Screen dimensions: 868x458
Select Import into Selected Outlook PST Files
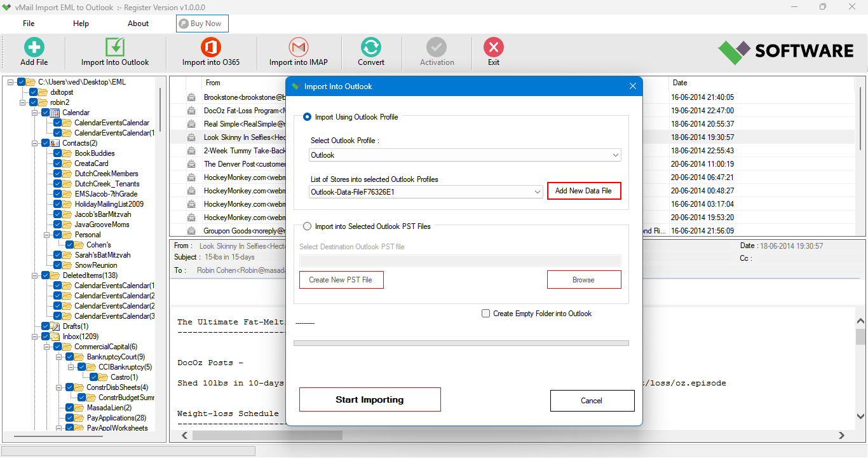pos(308,226)
